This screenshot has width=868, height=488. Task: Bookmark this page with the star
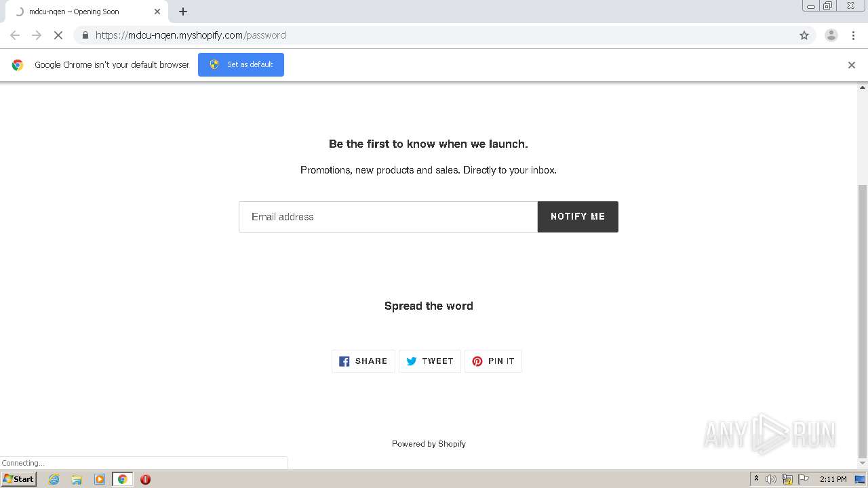804,35
